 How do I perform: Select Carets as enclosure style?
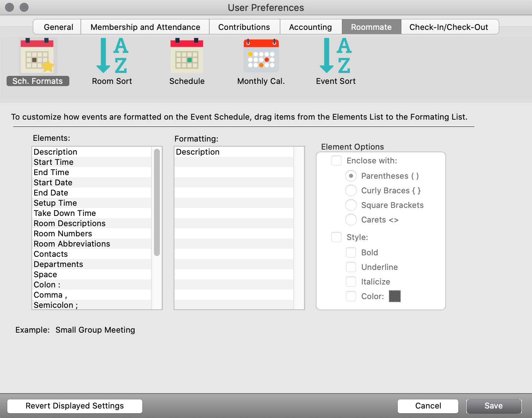click(x=351, y=220)
